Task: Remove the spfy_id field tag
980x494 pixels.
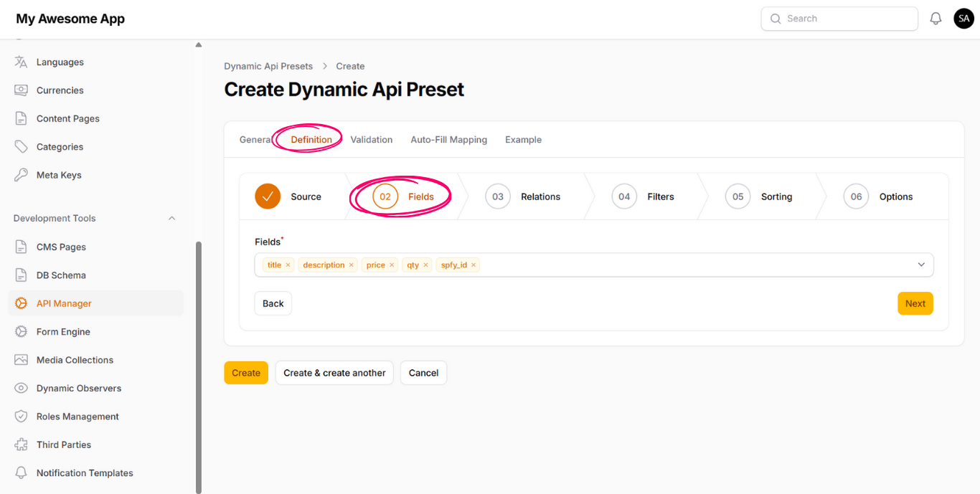Action: [473, 265]
